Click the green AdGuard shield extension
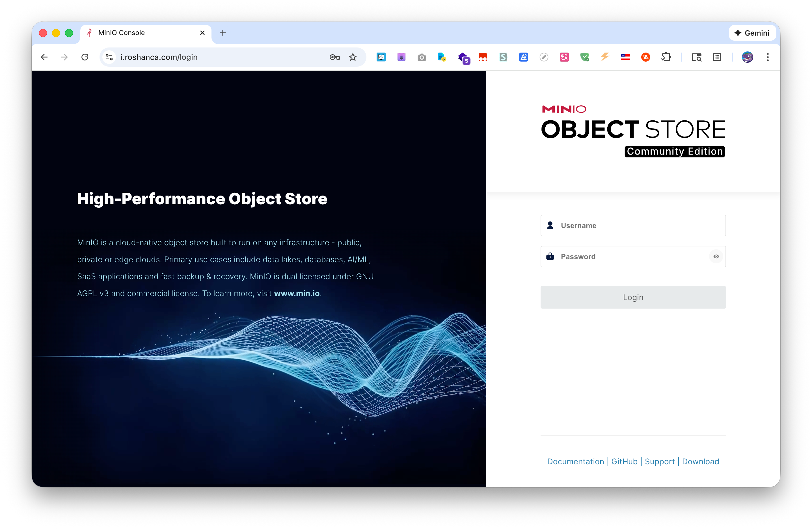This screenshot has width=812, height=529. 584,57
